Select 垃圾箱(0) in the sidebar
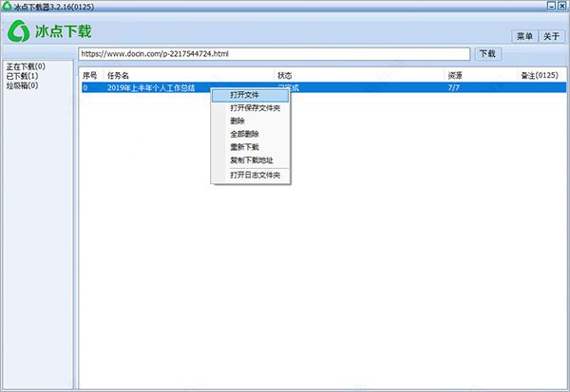 22,85
